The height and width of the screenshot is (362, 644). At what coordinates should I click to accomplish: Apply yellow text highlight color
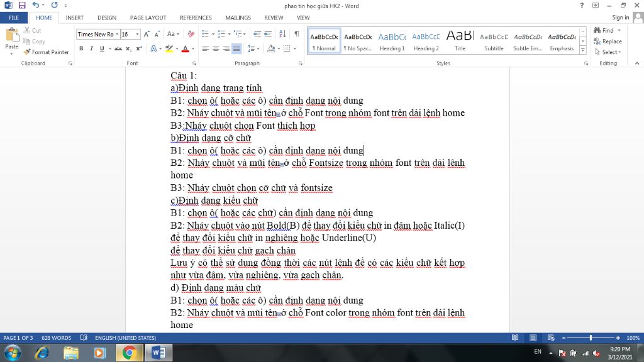pyautogui.click(x=169, y=48)
